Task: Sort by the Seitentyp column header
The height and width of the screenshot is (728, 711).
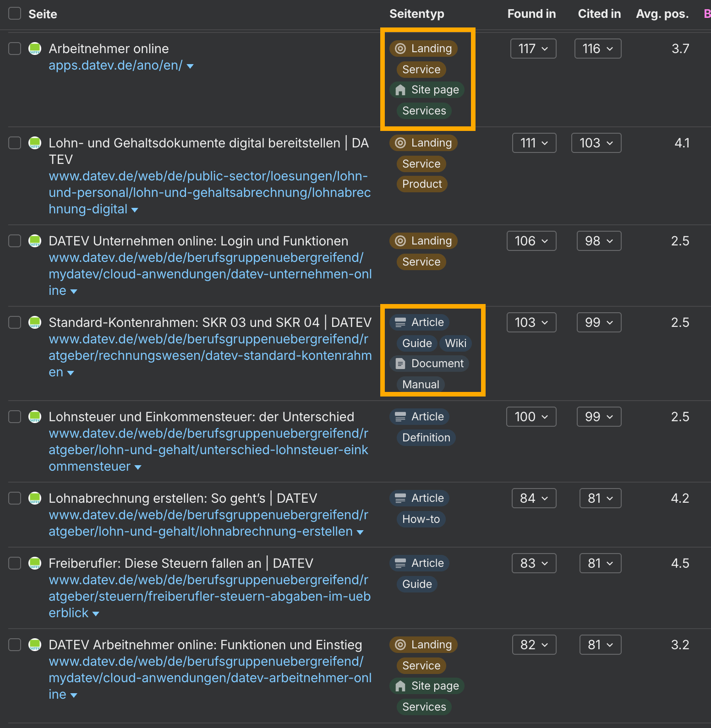Action: coord(417,14)
